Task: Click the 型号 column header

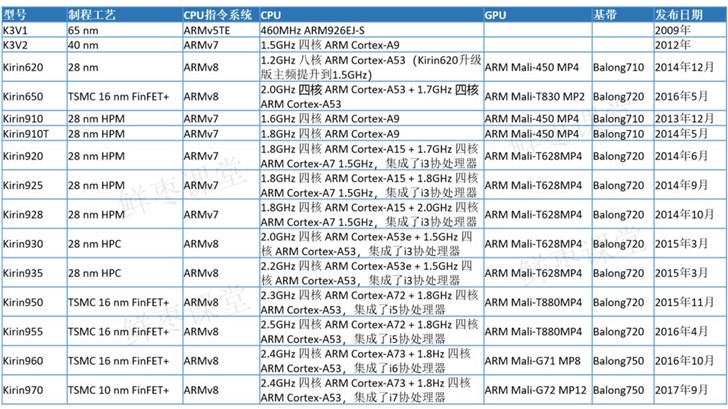Action: point(16,17)
